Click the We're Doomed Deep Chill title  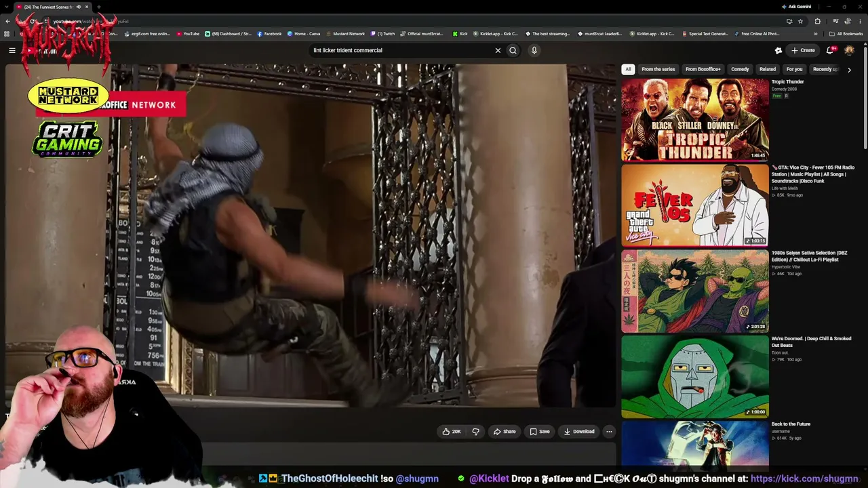(x=811, y=342)
